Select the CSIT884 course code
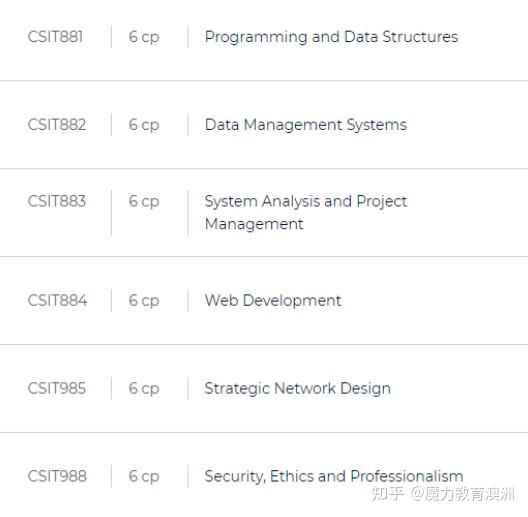 [57, 300]
